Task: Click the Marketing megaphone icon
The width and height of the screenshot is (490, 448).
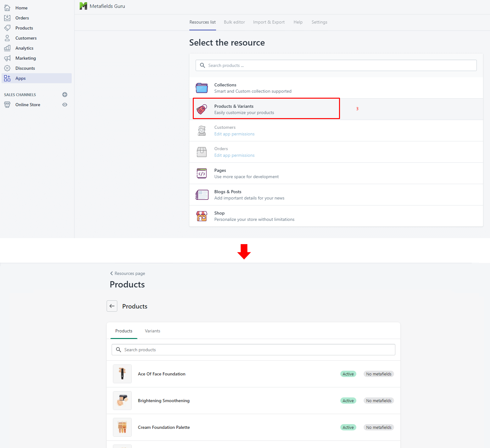Action: tap(7, 58)
